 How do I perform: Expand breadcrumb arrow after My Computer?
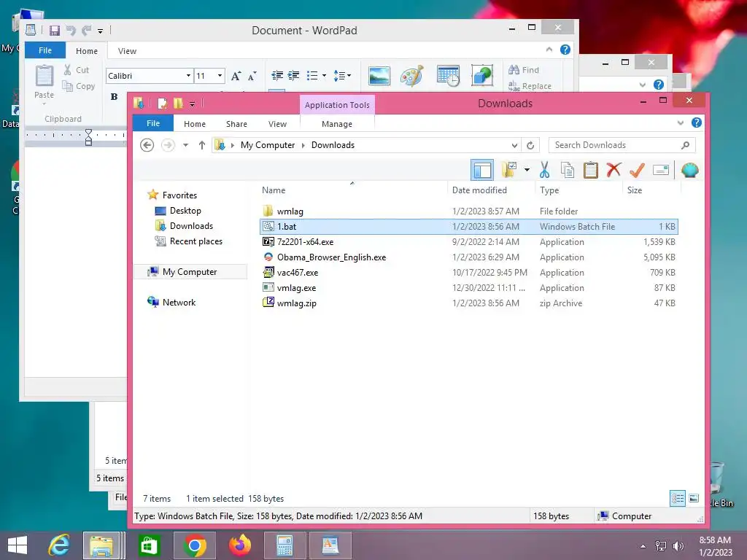point(303,145)
